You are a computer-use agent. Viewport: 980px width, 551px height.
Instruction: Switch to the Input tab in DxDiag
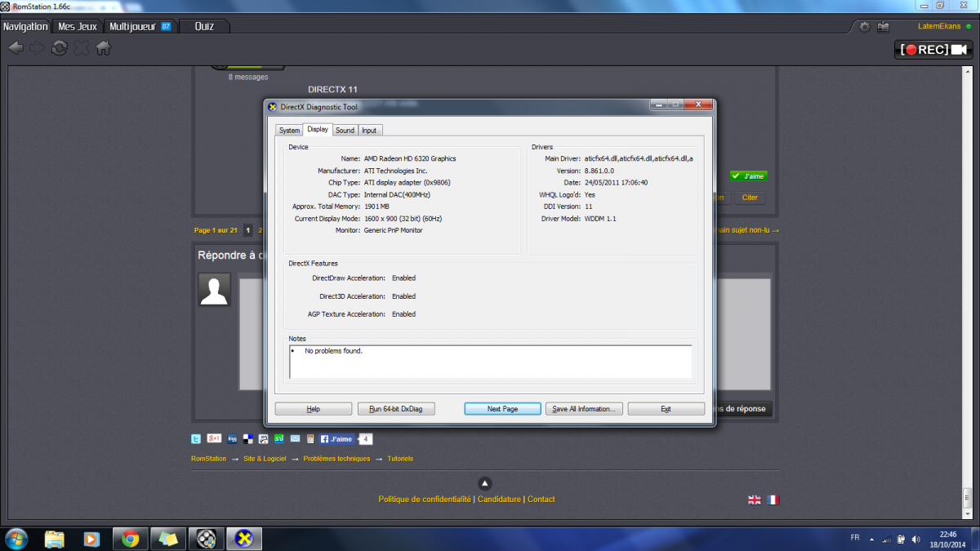pyautogui.click(x=369, y=131)
